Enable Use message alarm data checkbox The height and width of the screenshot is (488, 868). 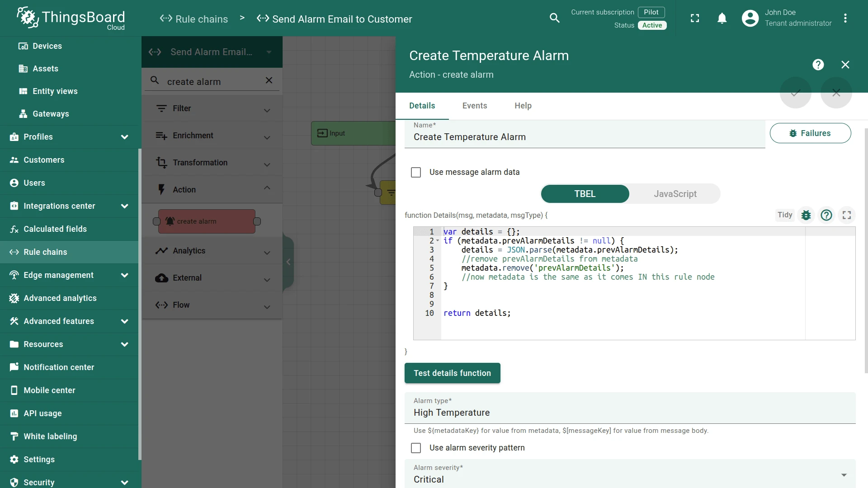pos(416,172)
